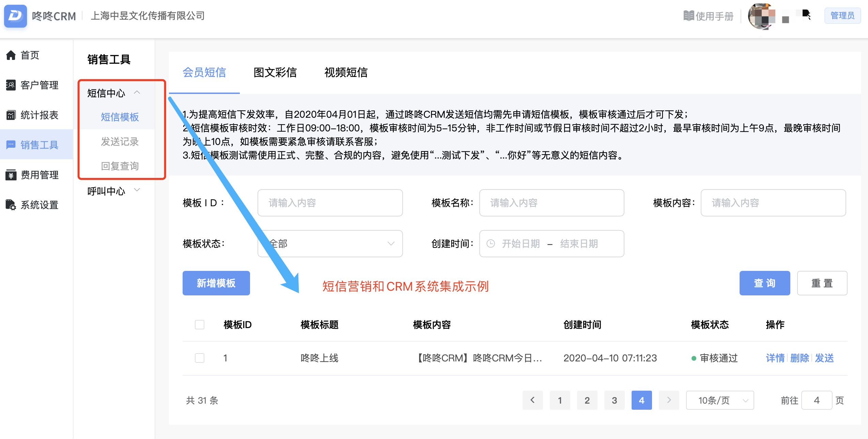868x439 pixels.
Task: Click the 统计报表 chart icon
Action: (11, 115)
